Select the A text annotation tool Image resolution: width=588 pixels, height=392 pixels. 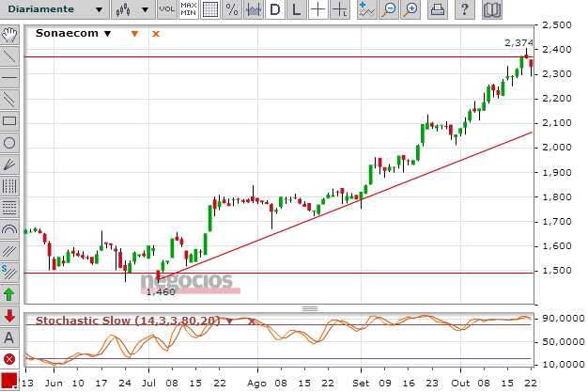9,337
